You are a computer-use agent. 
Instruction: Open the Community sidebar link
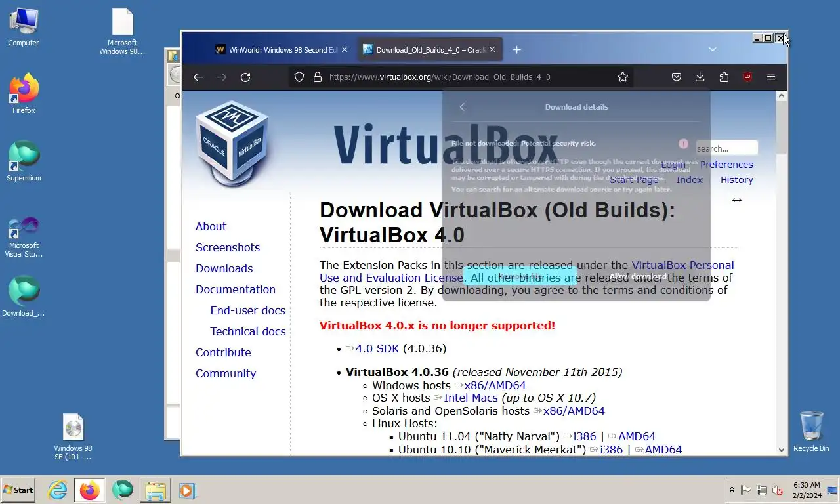pos(226,373)
